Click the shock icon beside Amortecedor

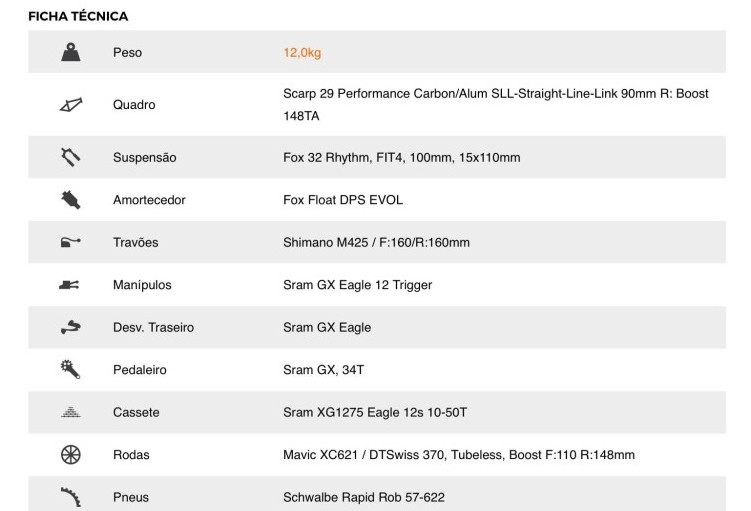70,200
